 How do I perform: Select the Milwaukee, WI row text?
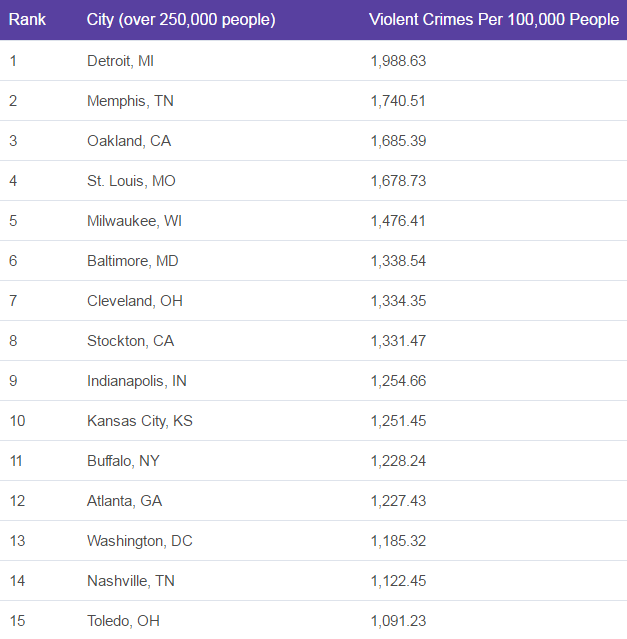tap(134, 221)
